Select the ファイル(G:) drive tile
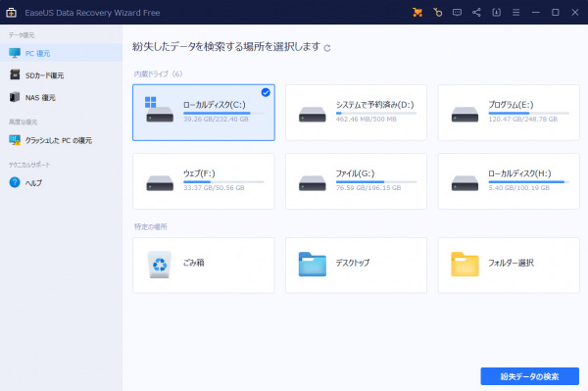The width and height of the screenshot is (588, 391). click(356, 181)
